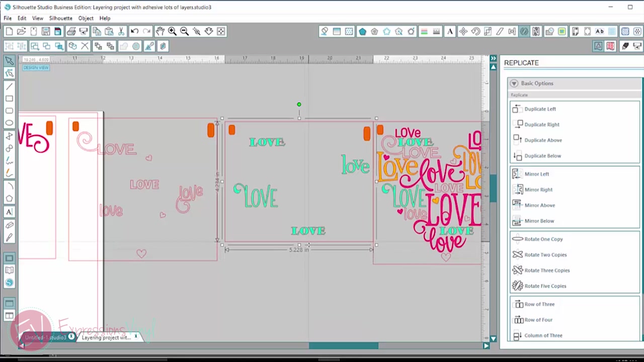Click Row of Three
Viewport: 644px width, 362px height.
(x=539, y=304)
